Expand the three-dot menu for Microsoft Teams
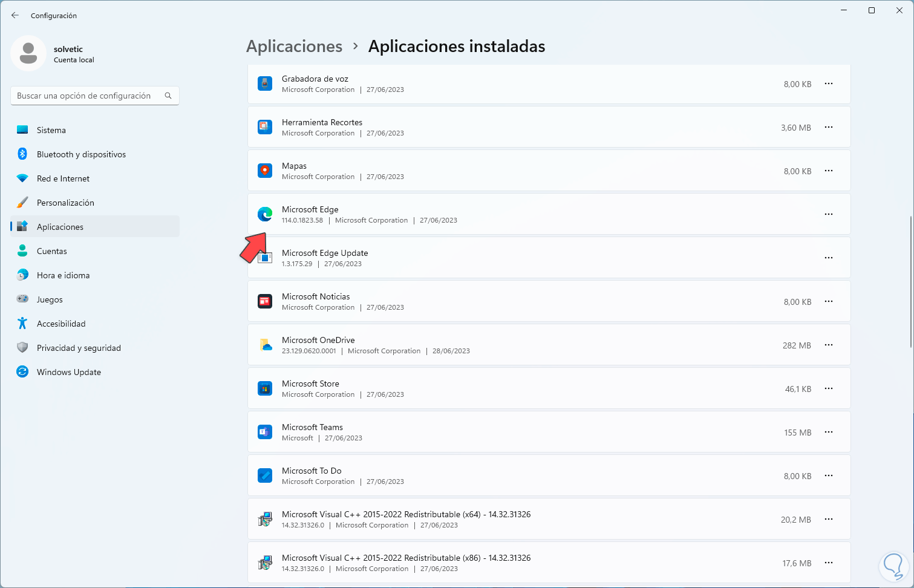914x588 pixels. pos(829,432)
